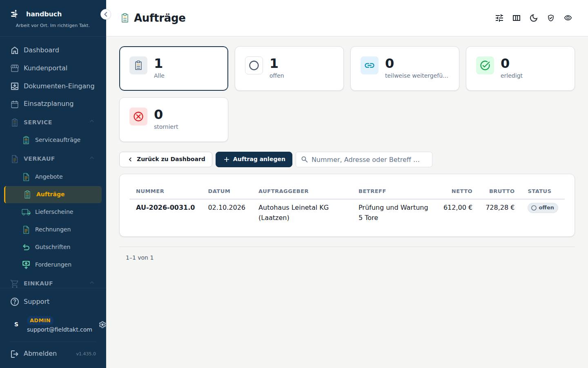588x368 pixels.
Task: Open the column layout icon
Action: [517, 18]
